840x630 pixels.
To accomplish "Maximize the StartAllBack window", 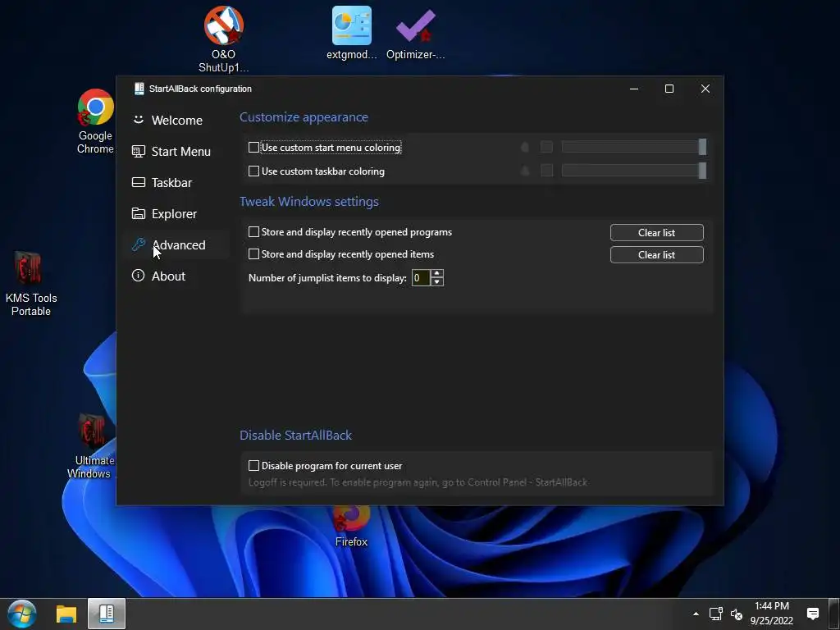I will pyautogui.click(x=669, y=89).
